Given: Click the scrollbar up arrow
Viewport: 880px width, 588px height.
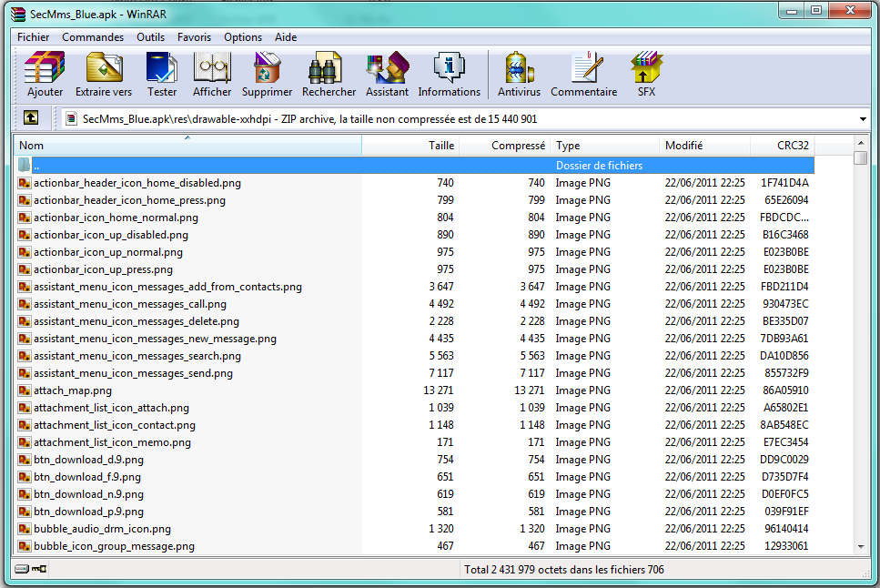Looking at the screenshot, I should [x=861, y=142].
